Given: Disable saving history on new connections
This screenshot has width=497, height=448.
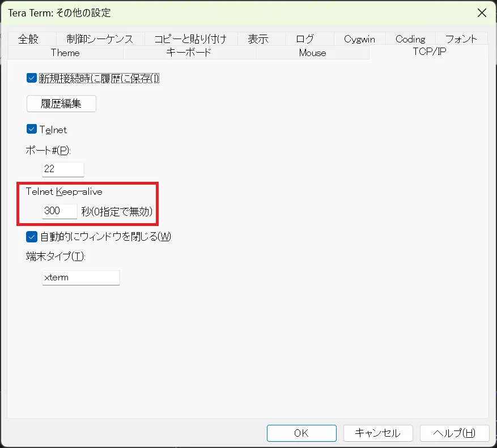Looking at the screenshot, I should coord(32,78).
